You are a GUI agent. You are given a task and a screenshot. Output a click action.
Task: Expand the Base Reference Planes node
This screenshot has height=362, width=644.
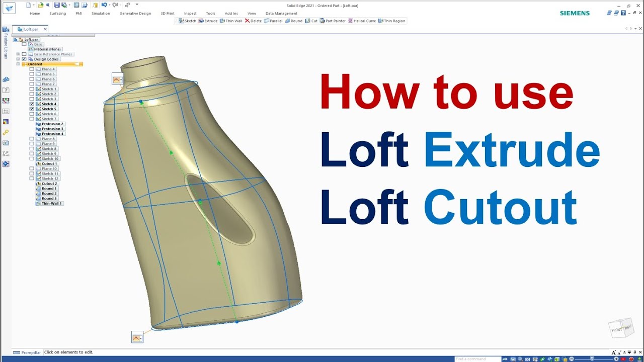[x=18, y=54]
